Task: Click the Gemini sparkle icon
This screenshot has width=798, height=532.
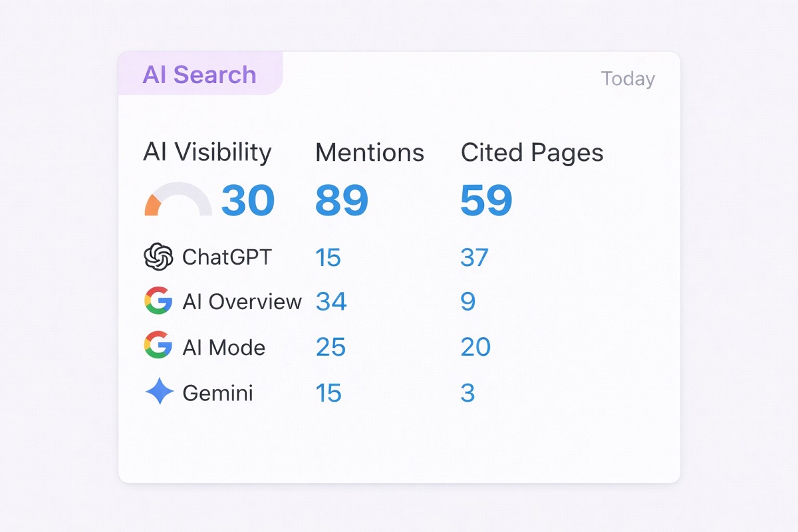Action: tap(159, 392)
